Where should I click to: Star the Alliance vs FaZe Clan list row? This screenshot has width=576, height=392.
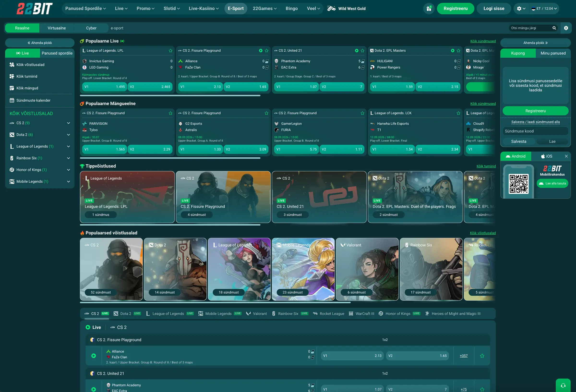pyautogui.click(x=482, y=356)
